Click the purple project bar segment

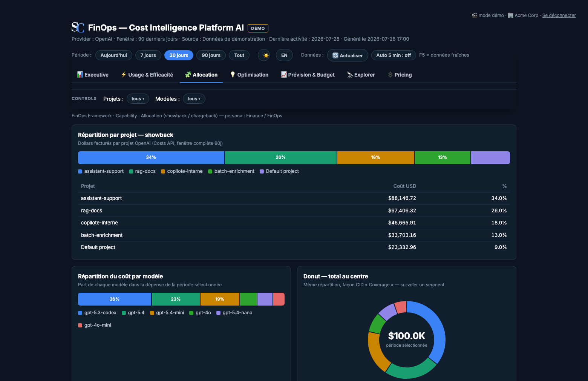490,158
